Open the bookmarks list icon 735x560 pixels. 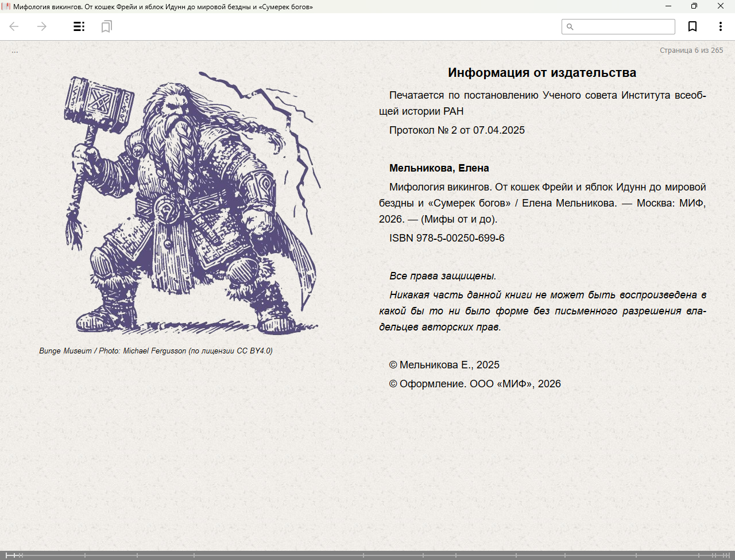(x=106, y=26)
